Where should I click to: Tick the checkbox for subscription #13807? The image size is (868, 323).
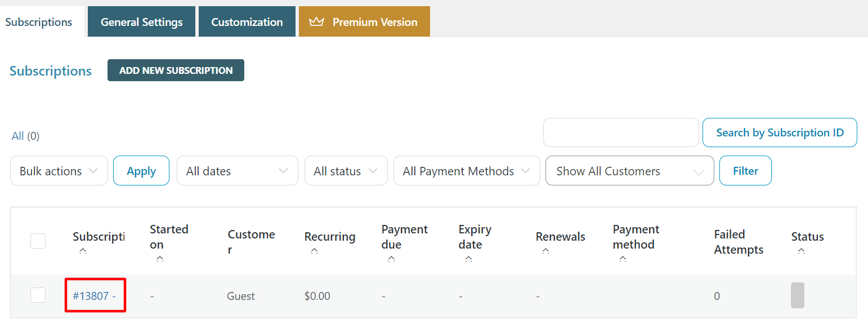[38, 295]
